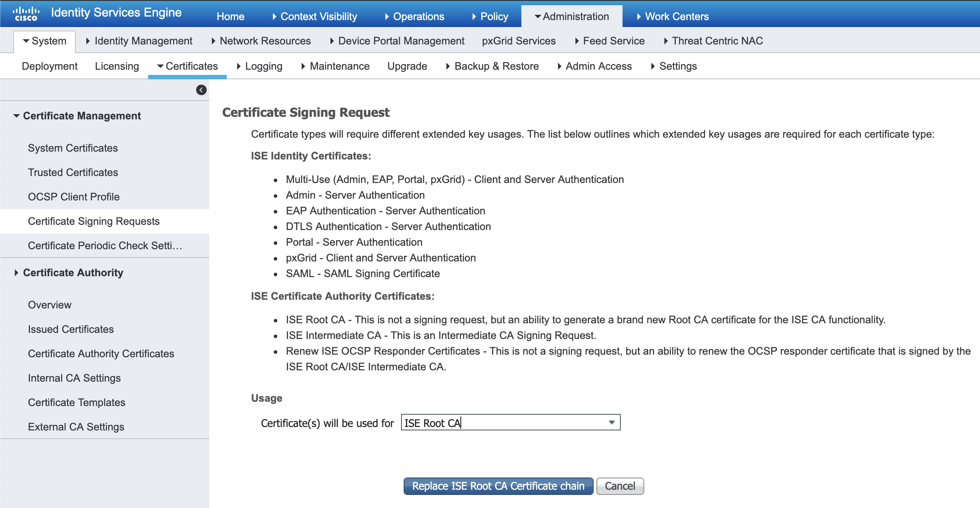980x508 pixels.
Task: Open the certificate usage dropdown arrow
Action: pos(612,423)
